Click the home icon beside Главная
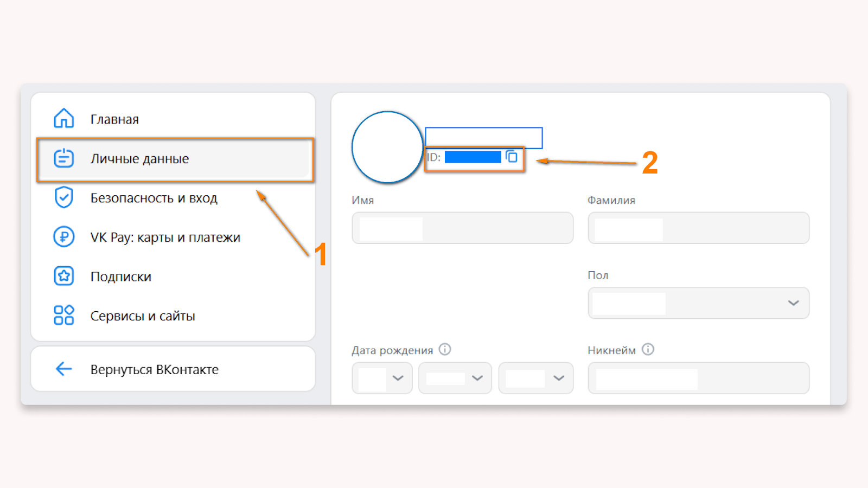Viewport: 868px width, 488px height. point(64,118)
